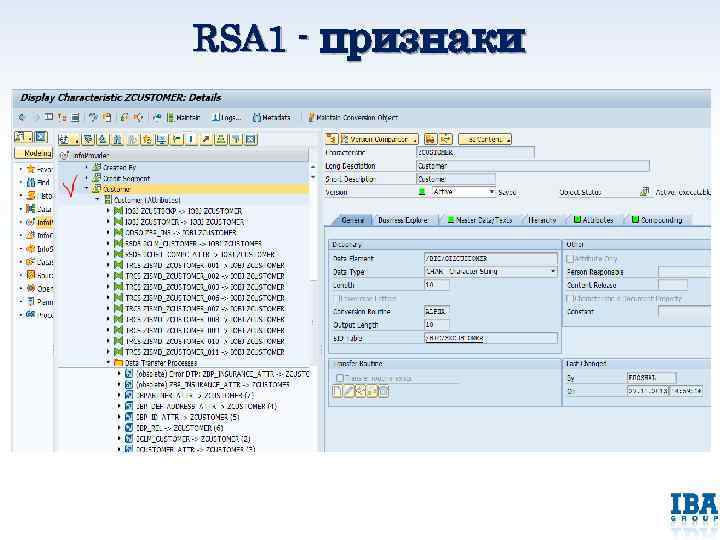Switch to the Business Explorer tab
The height and width of the screenshot is (540, 720).
coord(403,220)
